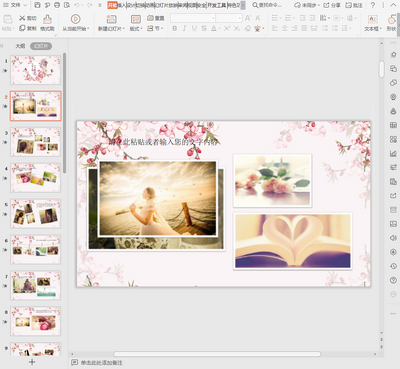Click the Save icon in quick toolbar
This screenshot has width=400, height=369.
(x=38, y=5)
